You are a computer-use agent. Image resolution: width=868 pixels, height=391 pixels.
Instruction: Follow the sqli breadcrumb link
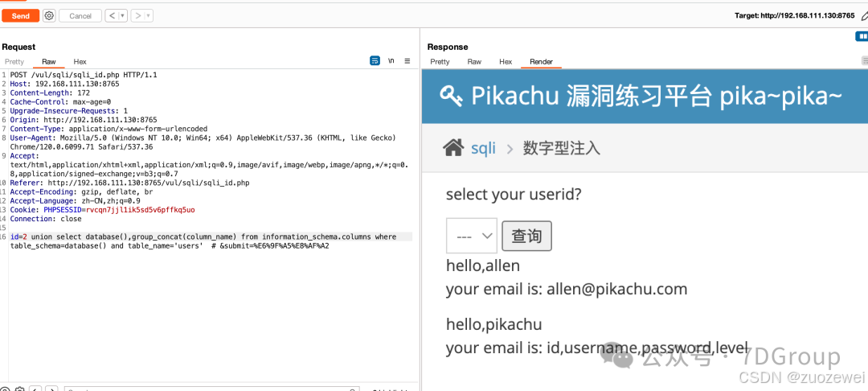pyautogui.click(x=483, y=148)
